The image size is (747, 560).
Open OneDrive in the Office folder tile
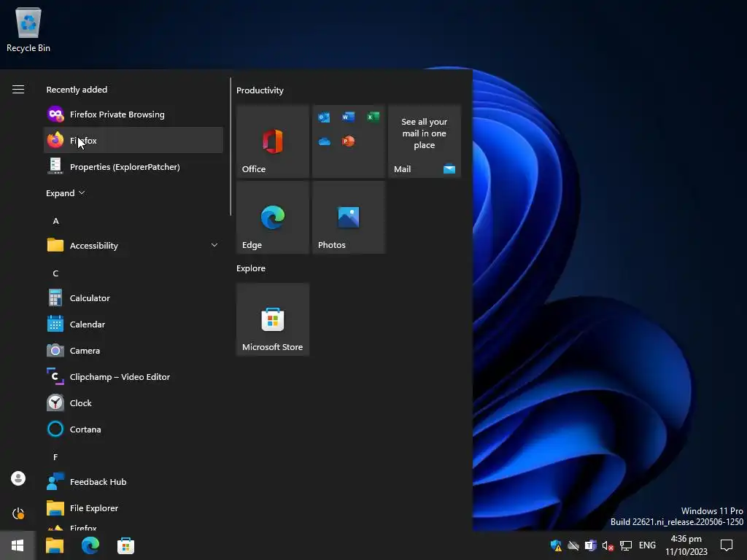coord(324,141)
